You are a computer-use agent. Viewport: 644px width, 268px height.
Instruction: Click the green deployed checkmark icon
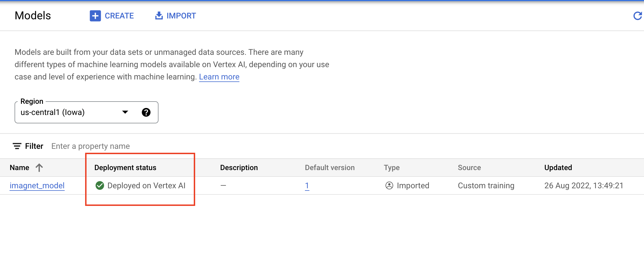tap(100, 185)
